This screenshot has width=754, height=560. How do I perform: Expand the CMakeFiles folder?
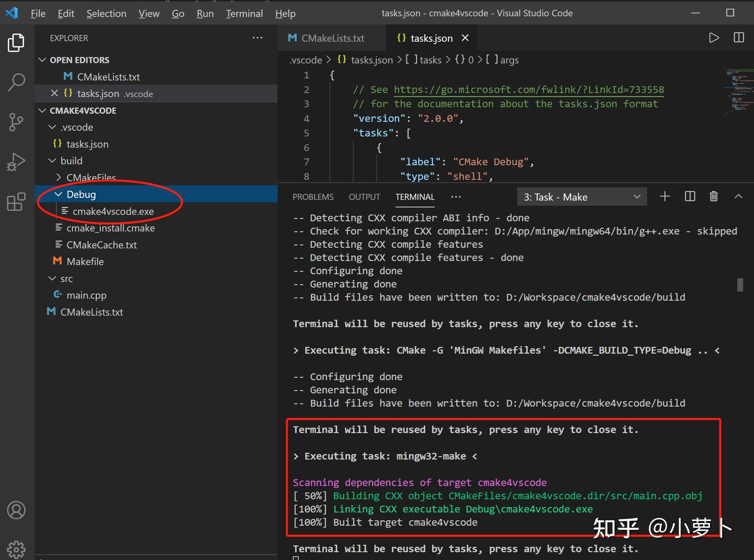pyautogui.click(x=58, y=177)
